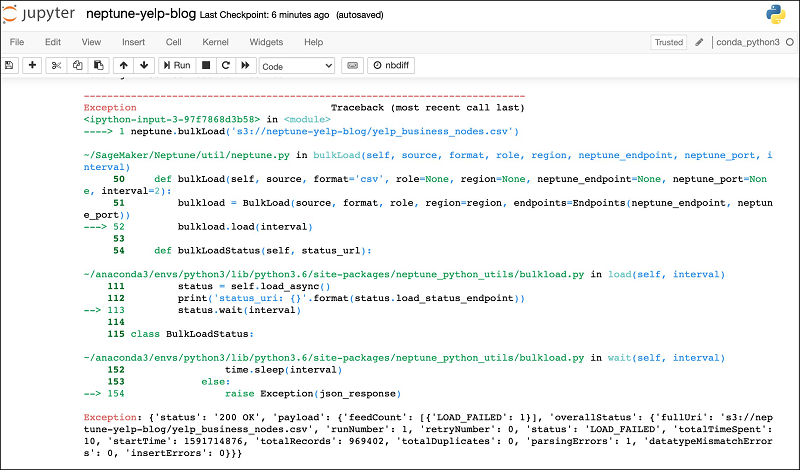Open the command palette keyboard icon
800x470 pixels.
pos(352,65)
